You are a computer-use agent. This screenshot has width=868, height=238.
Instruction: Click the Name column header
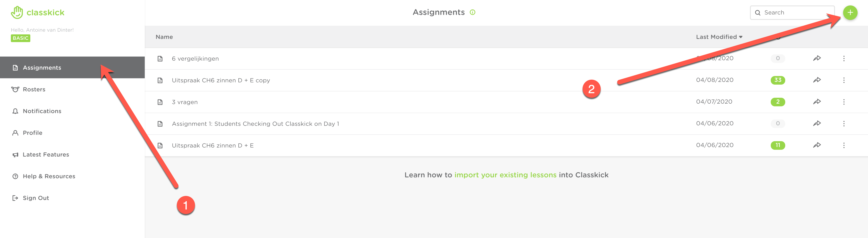[x=164, y=37]
